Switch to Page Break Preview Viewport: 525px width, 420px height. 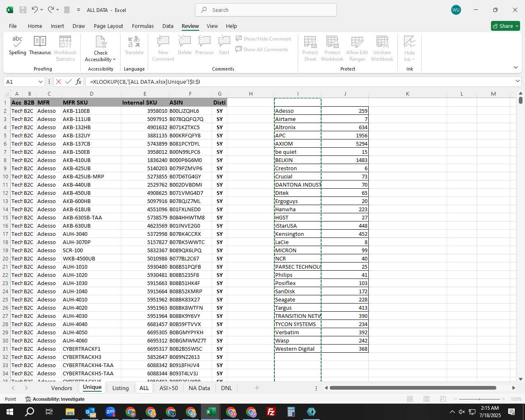click(443, 399)
